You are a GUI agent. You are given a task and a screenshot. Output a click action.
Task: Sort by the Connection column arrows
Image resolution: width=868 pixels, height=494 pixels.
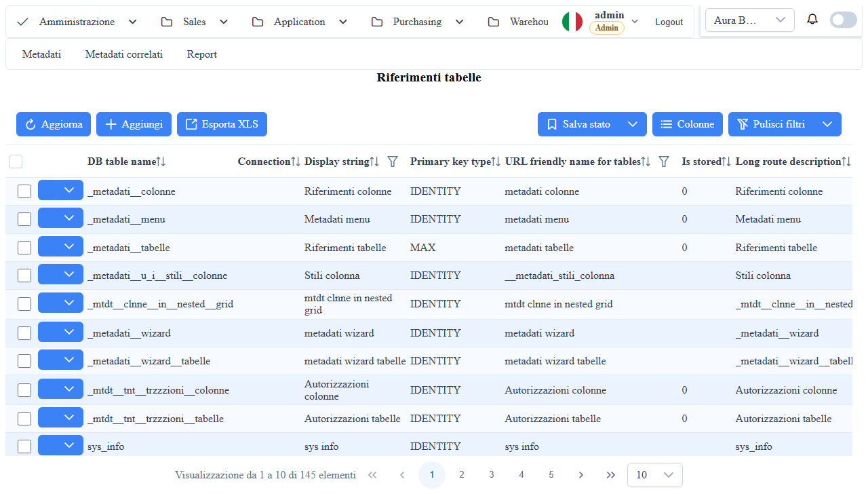[296, 161]
